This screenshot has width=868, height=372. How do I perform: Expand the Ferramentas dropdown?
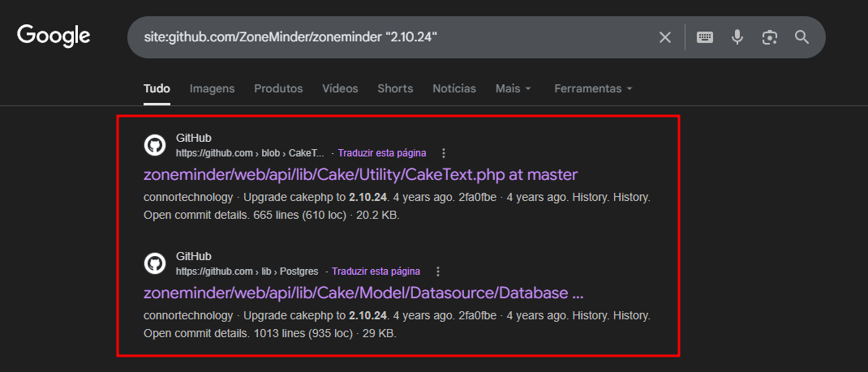tap(593, 88)
